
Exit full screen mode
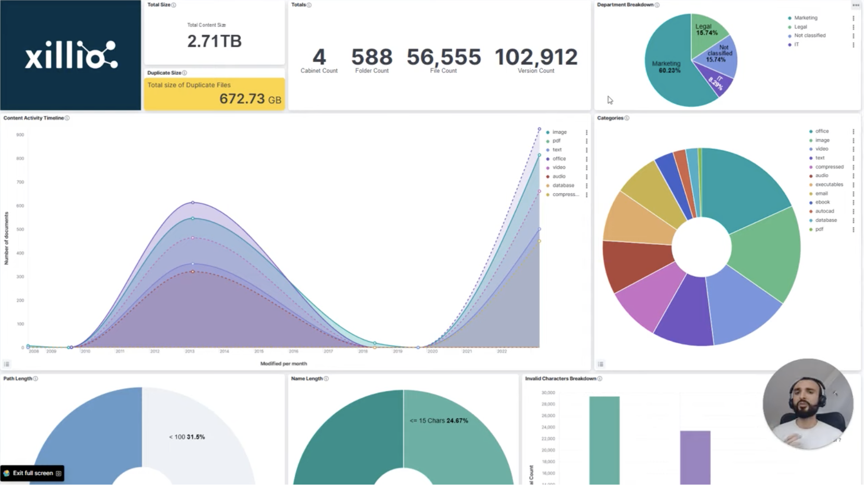[32, 474]
